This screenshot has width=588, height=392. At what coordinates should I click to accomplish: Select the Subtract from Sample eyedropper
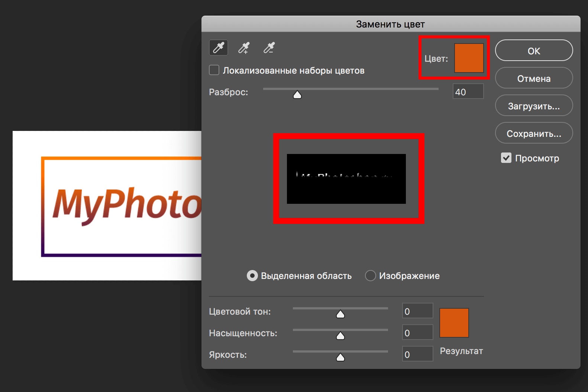[269, 48]
